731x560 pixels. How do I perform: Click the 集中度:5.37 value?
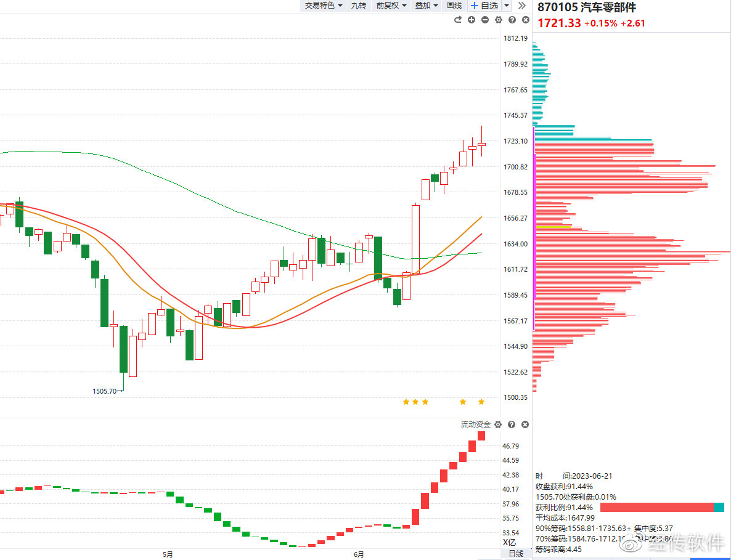point(653,529)
